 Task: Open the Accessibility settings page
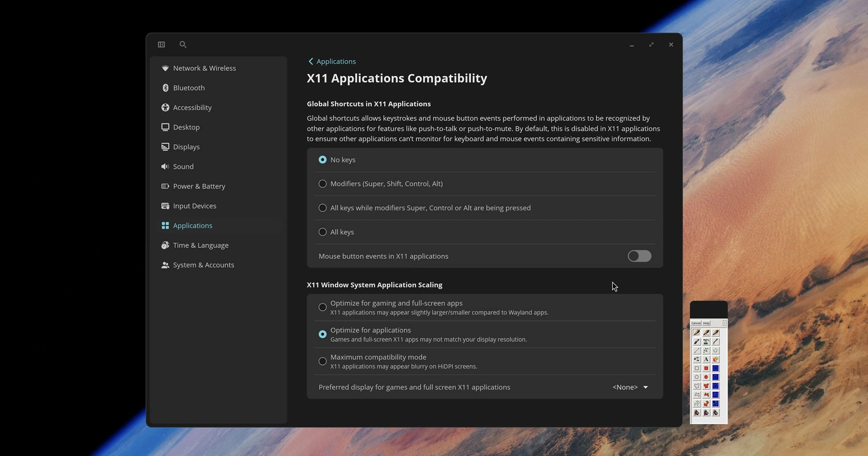coord(218,107)
